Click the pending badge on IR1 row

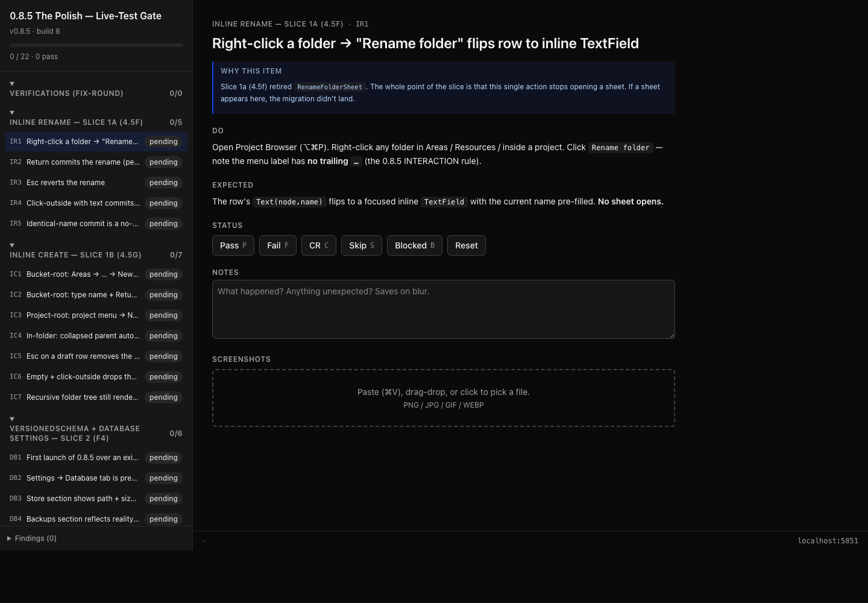[x=163, y=142]
